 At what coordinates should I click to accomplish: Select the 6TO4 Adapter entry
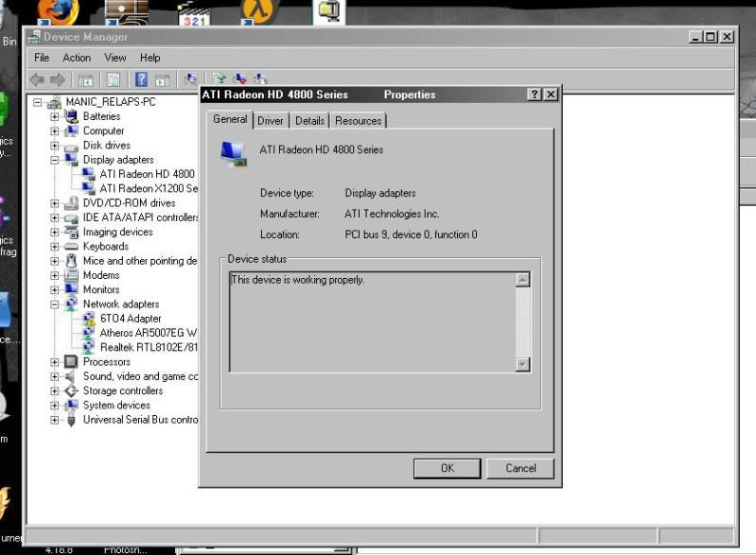[x=131, y=319]
